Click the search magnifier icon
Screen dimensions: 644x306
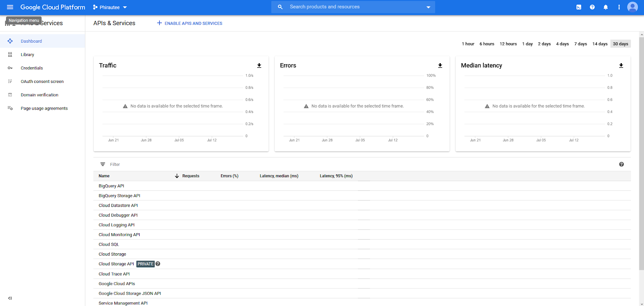(280, 7)
